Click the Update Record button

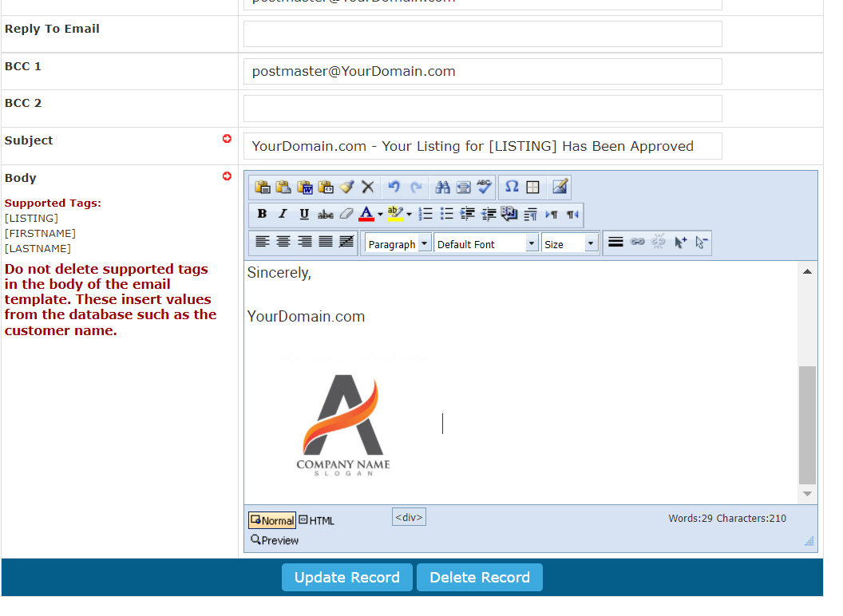click(x=346, y=578)
